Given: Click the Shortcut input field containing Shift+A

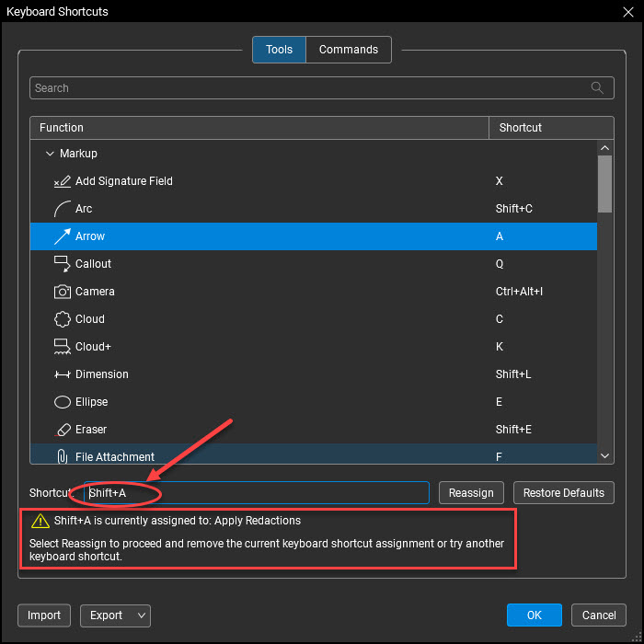Looking at the screenshot, I should point(257,492).
